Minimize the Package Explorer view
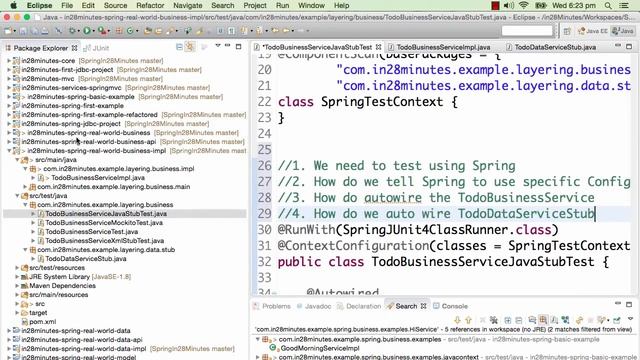The image size is (640, 360). 227,45
